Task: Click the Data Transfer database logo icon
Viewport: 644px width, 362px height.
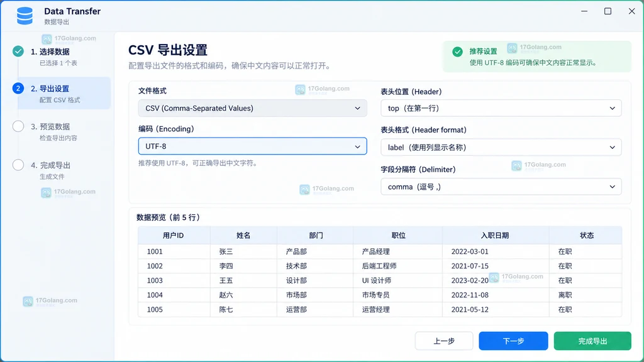Action: click(x=25, y=16)
